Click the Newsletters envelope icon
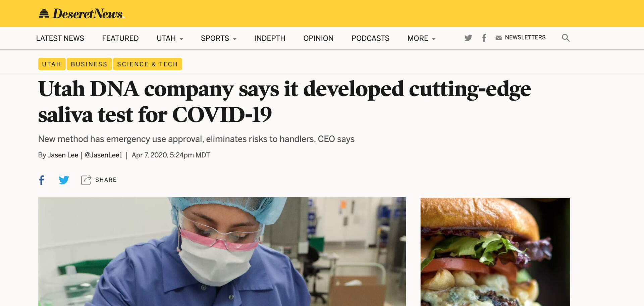The image size is (644, 306). (x=498, y=38)
